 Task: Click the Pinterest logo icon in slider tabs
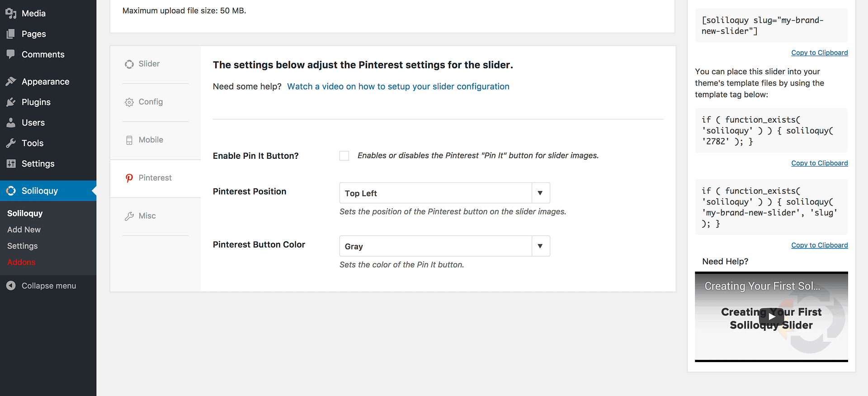pos(129,178)
